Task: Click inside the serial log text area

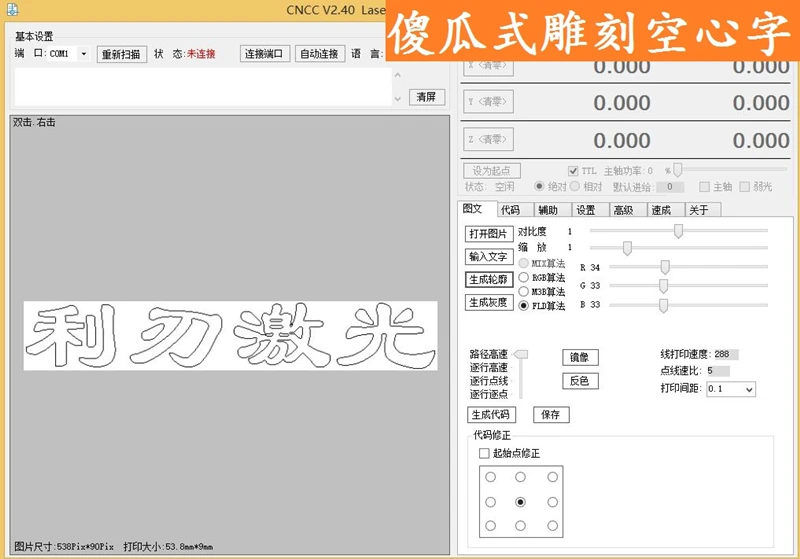Action: tap(203, 87)
